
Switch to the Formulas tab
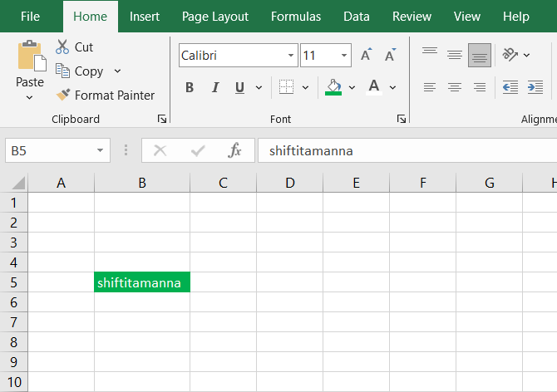(x=296, y=17)
